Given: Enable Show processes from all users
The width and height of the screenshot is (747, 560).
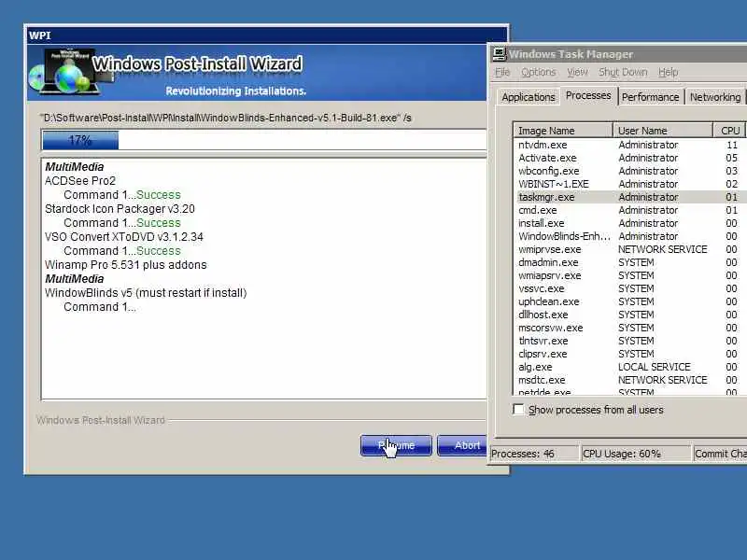Looking at the screenshot, I should [518, 410].
